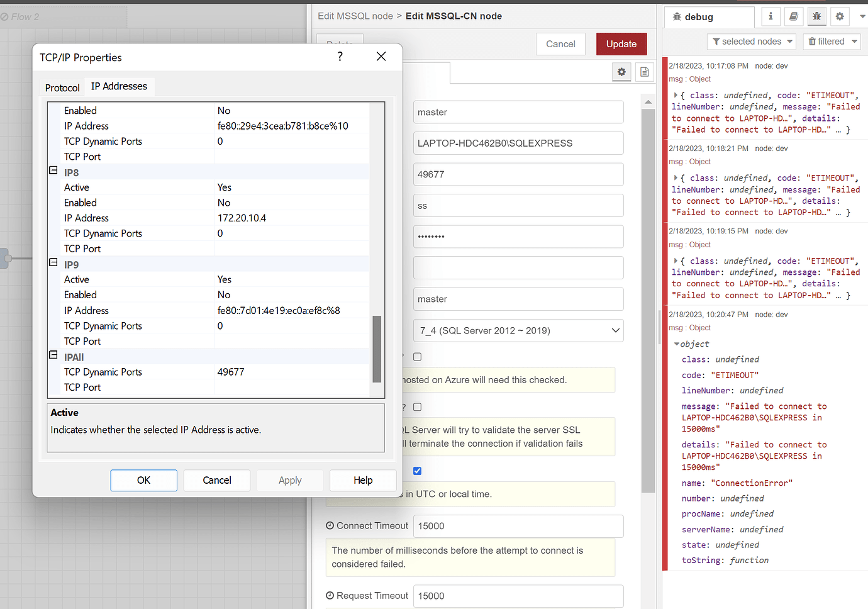The height and width of the screenshot is (609, 868).
Task: Collapse the IP8 section
Action: click(x=53, y=171)
